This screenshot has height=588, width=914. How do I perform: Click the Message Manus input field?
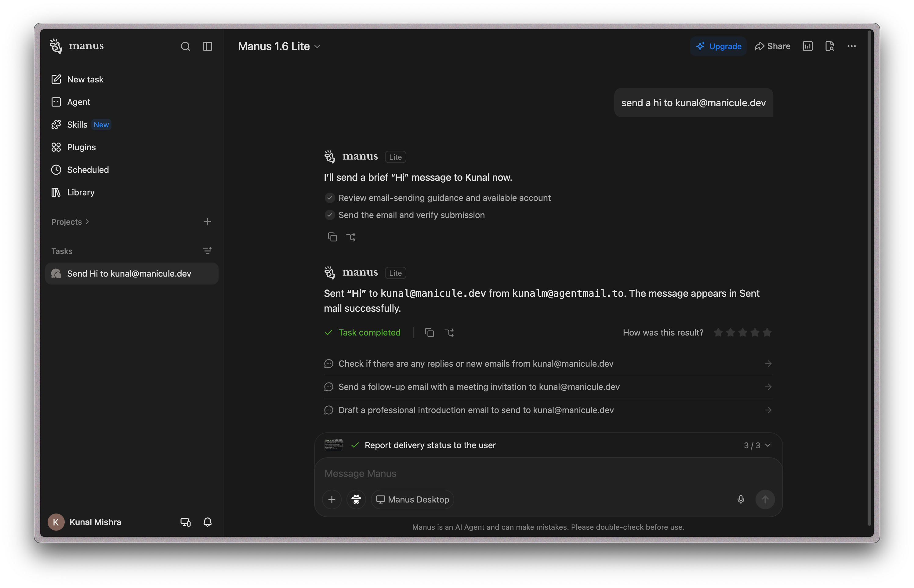[x=548, y=474]
